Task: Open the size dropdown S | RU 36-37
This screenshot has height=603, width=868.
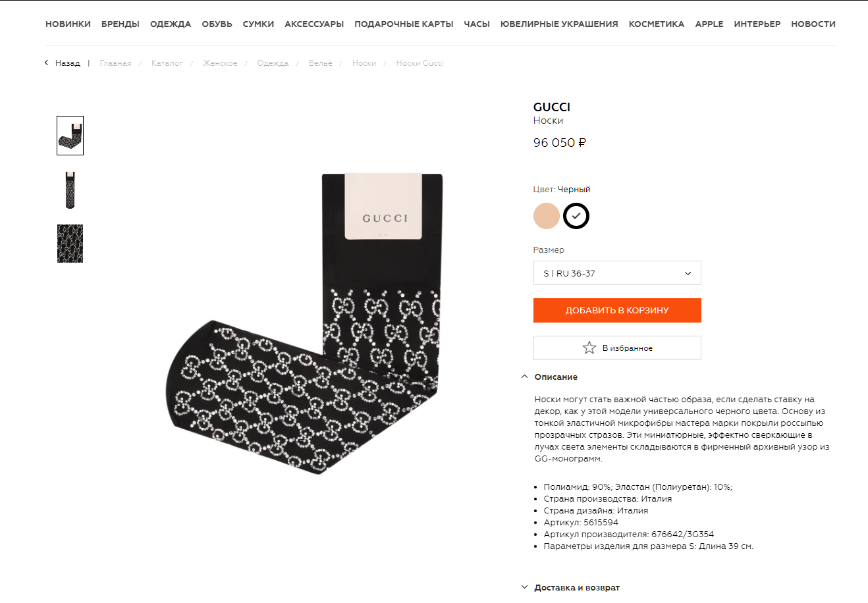Action: point(617,273)
